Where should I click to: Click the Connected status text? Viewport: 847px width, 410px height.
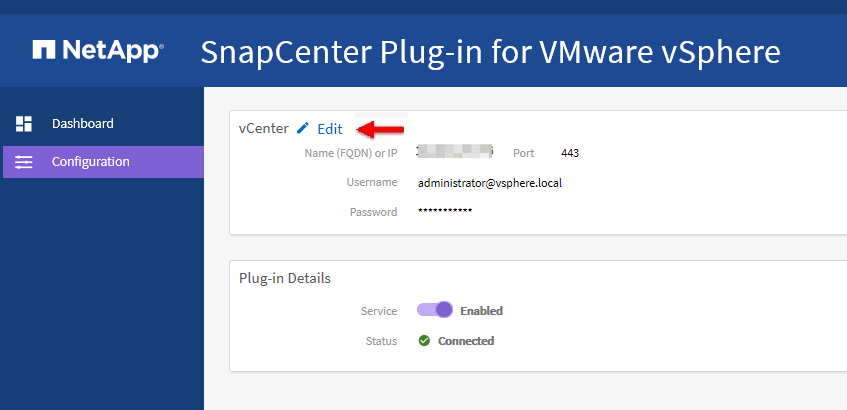(466, 341)
